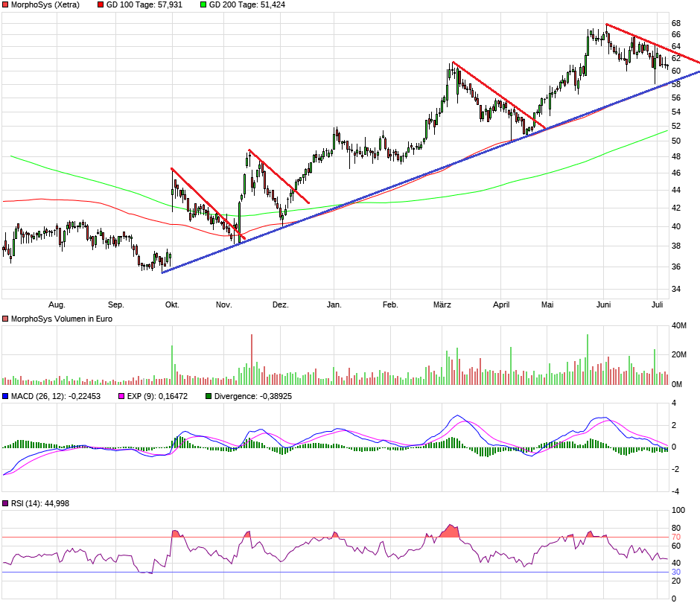Click the purple RSI (14) legend swatch
700x606 pixels.
5,503
